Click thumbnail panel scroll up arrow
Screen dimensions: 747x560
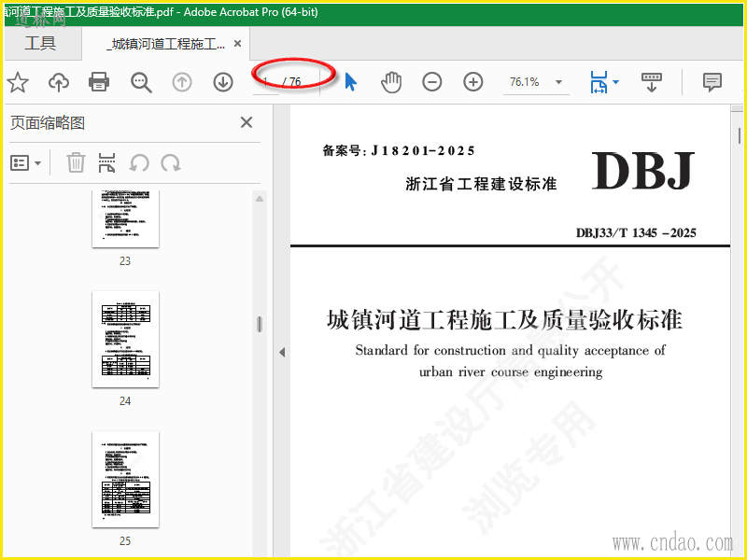pos(260,199)
